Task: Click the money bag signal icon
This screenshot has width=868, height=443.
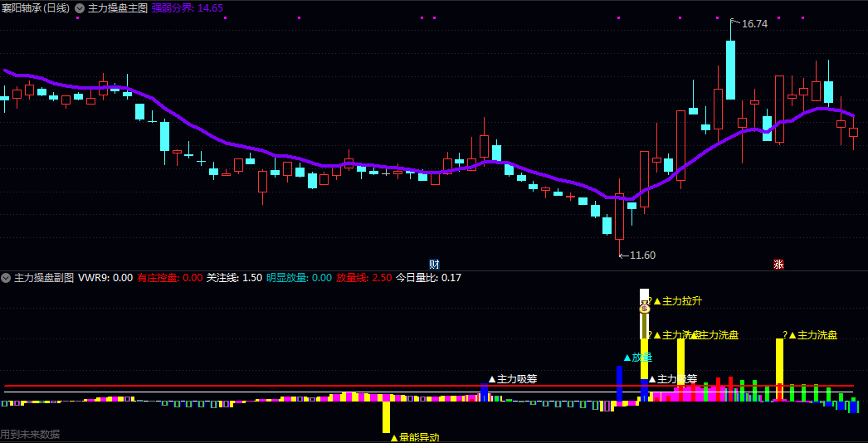Action: click(644, 308)
